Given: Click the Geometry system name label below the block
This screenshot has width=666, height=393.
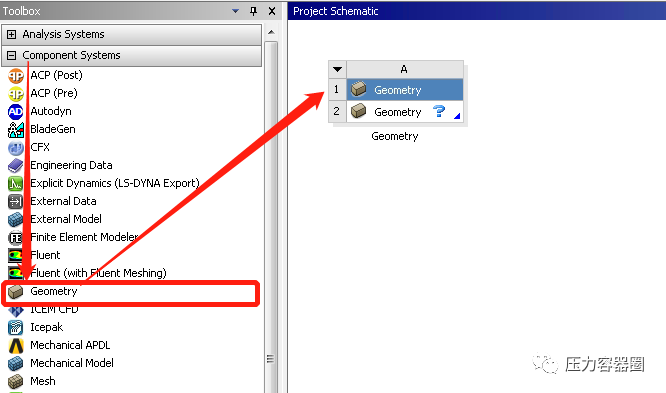Looking at the screenshot, I should point(395,136).
